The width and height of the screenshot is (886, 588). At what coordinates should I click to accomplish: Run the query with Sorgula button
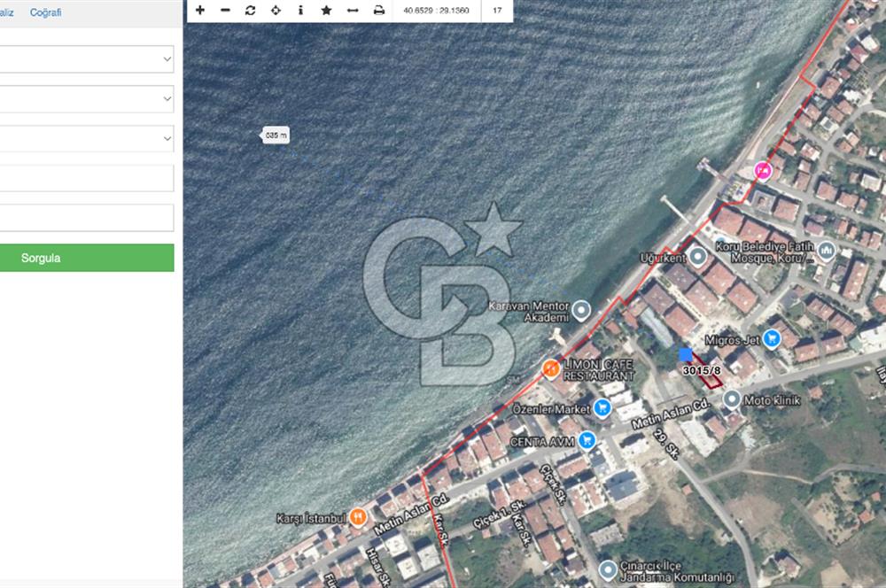pos(86,258)
